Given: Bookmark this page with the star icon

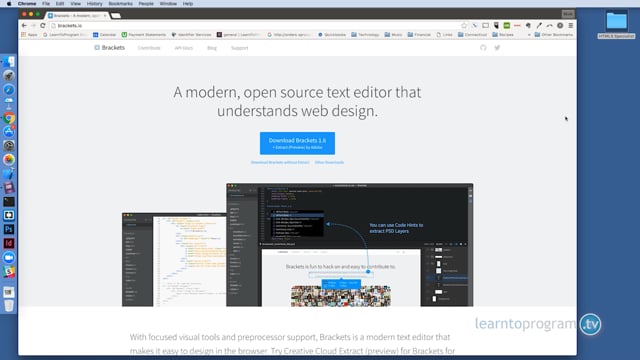Looking at the screenshot, I should click(464, 25).
